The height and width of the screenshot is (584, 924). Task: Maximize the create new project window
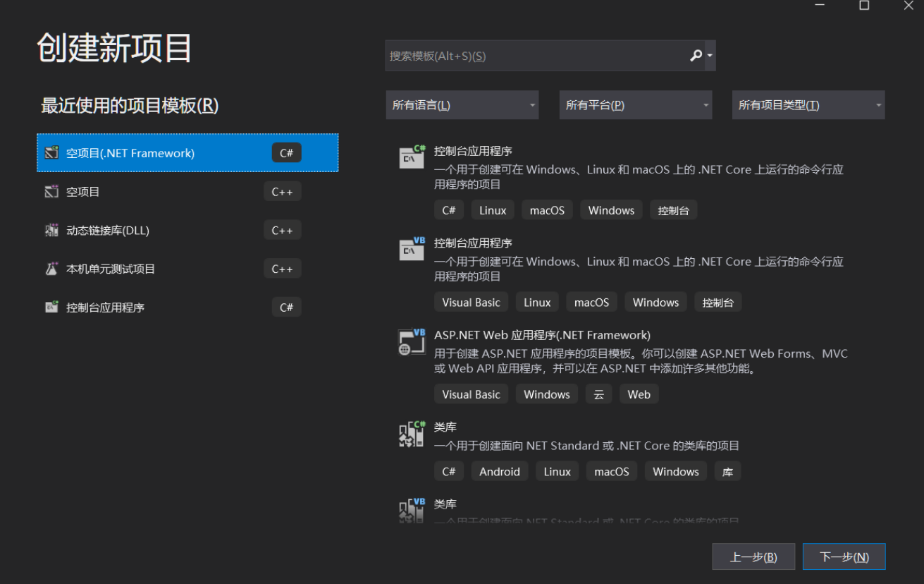[864, 6]
